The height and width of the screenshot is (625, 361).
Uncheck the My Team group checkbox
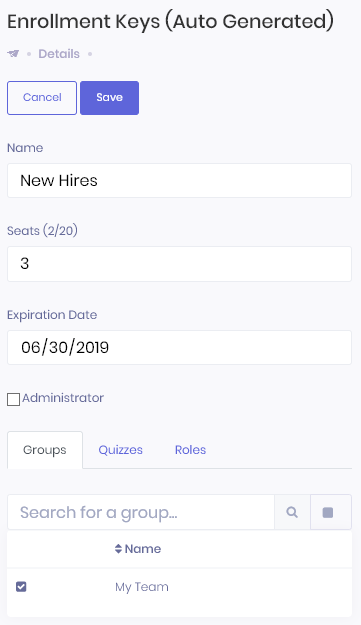21,587
